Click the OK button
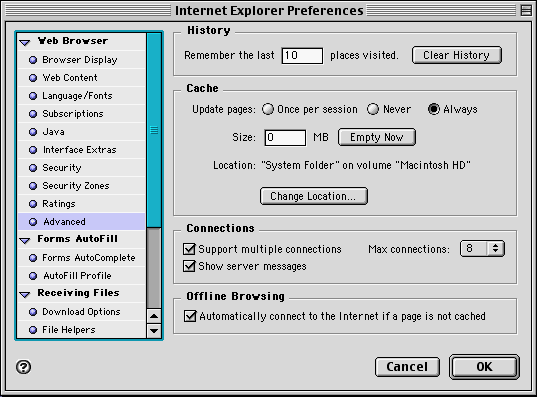The image size is (537, 397). click(484, 367)
